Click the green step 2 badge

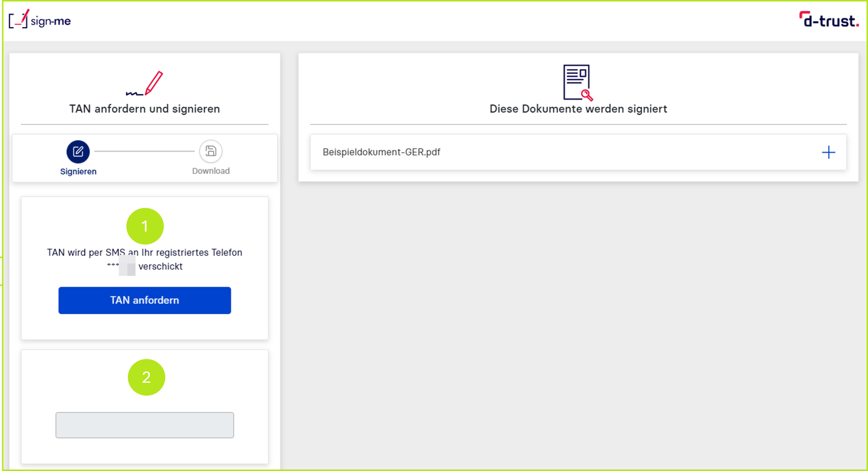(x=146, y=377)
